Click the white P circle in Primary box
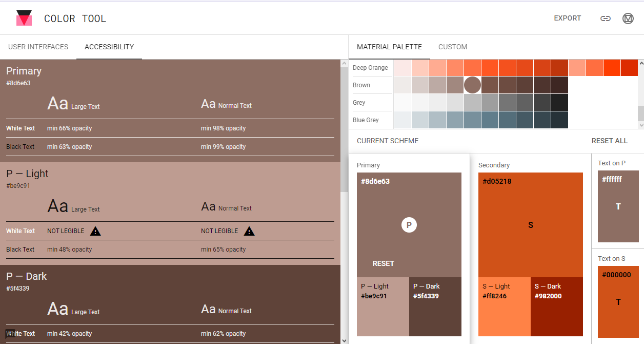The height and width of the screenshot is (344, 644). [x=409, y=225]
